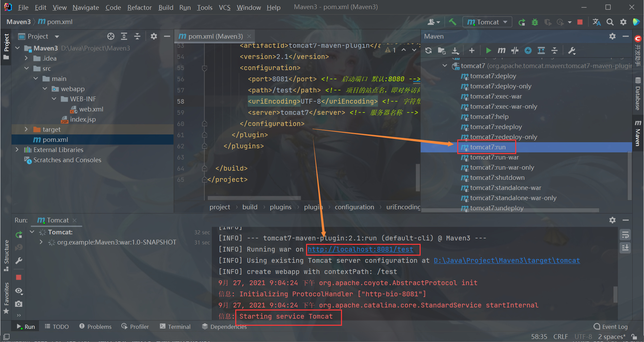Open IDE settings gear in top toolbar

click(623, 22)
